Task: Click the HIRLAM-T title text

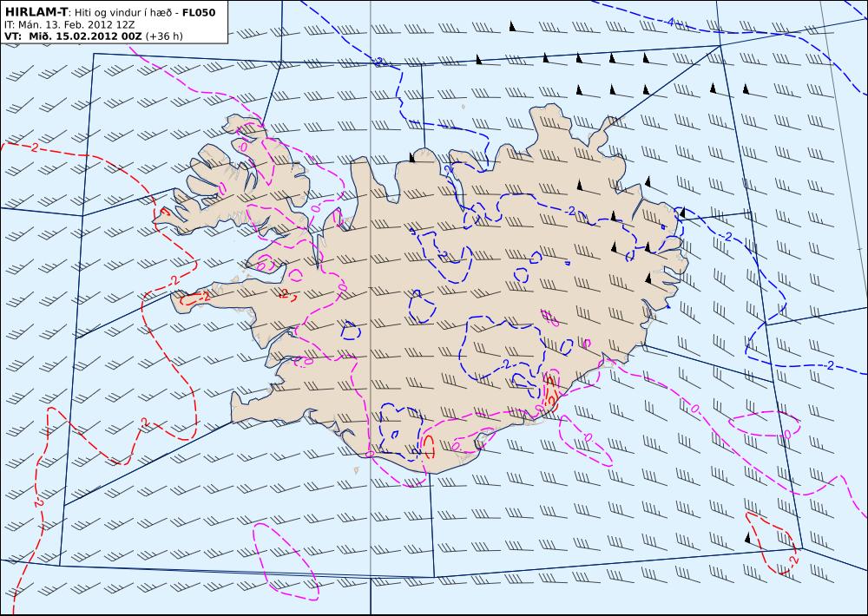Action: 36,11
